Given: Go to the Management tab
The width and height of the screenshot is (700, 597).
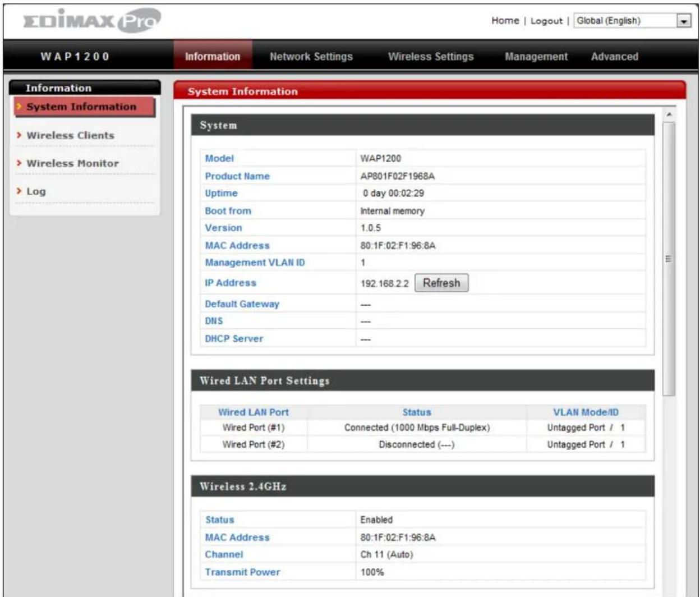Looking at the screenshot, I should coord(536,56).
